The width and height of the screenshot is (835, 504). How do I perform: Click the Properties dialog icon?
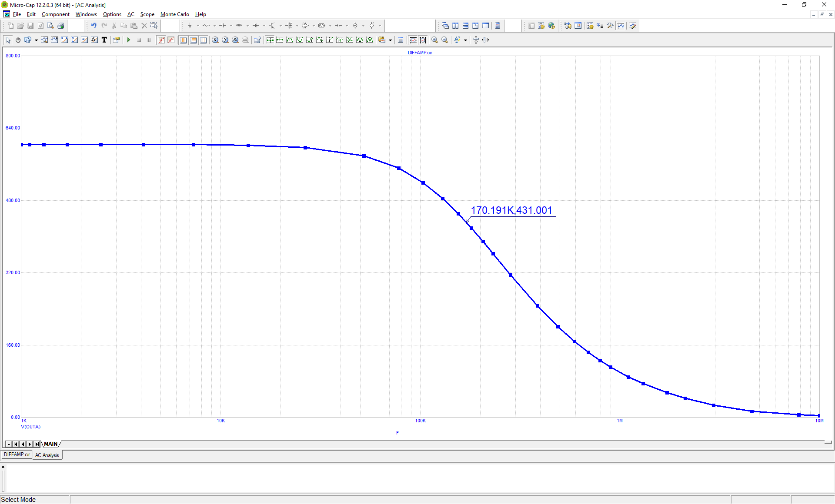pyautogui.click(x=117, y=40)
